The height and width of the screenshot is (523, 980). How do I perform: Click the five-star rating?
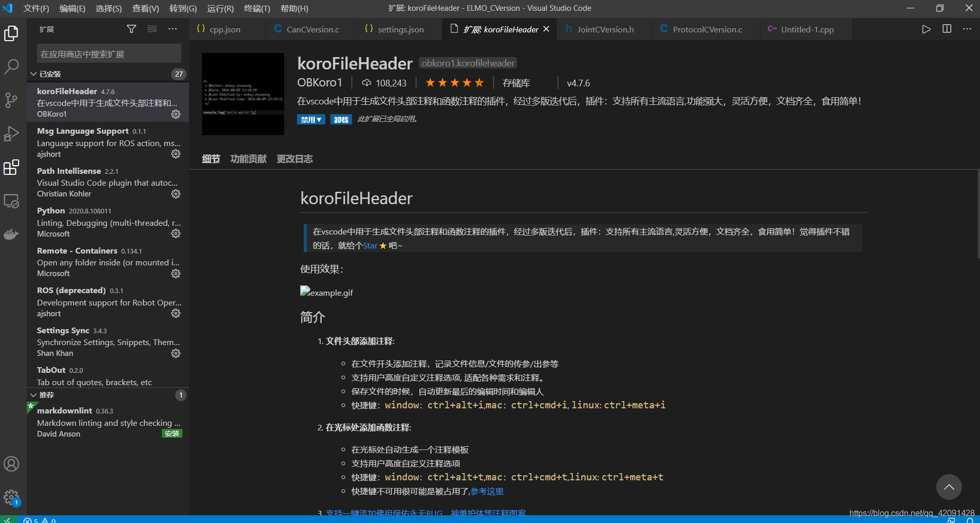tap(454, 83)
